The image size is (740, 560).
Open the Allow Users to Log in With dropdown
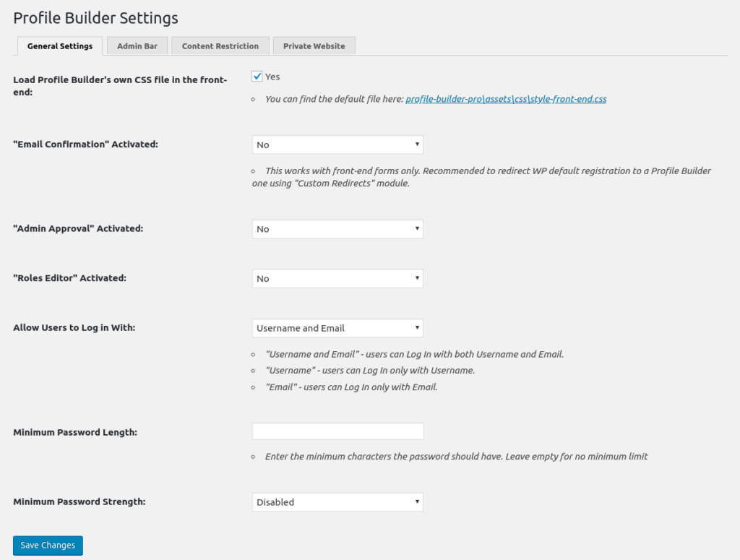tap(337, 328)
